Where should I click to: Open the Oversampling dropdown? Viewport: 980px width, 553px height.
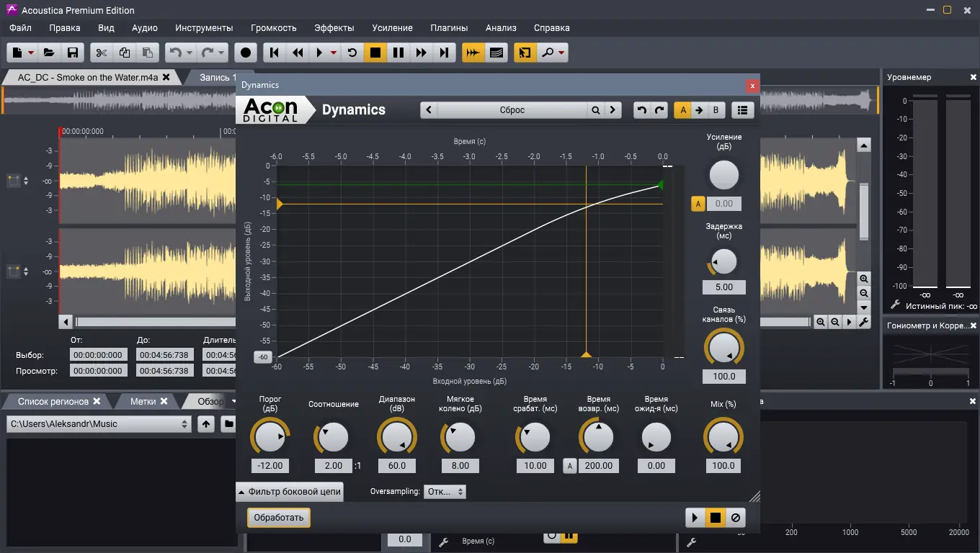[445, 492]
